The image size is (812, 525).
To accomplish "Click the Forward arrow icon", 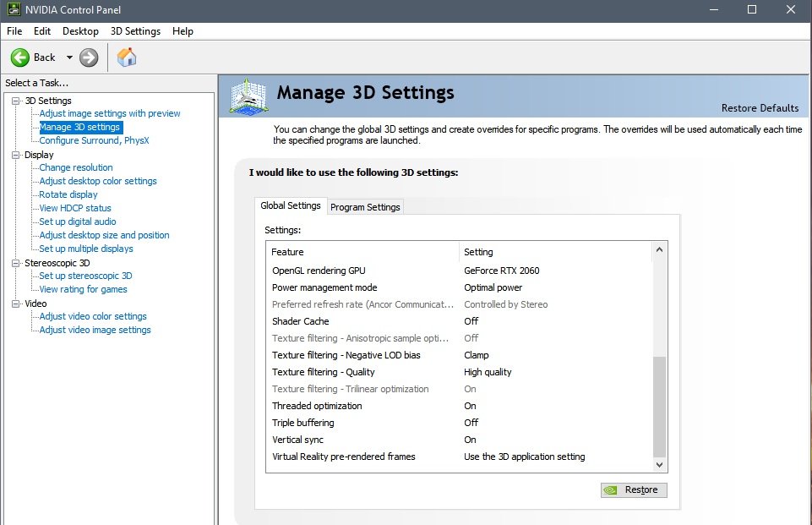I will (89, 57).
